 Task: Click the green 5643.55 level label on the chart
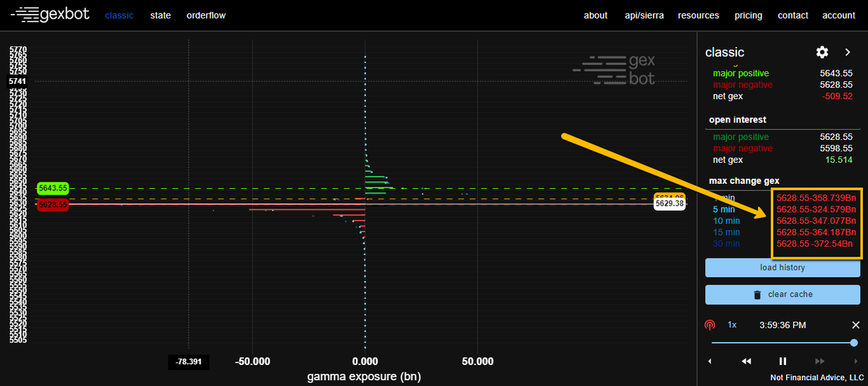(x=52, y=188)
